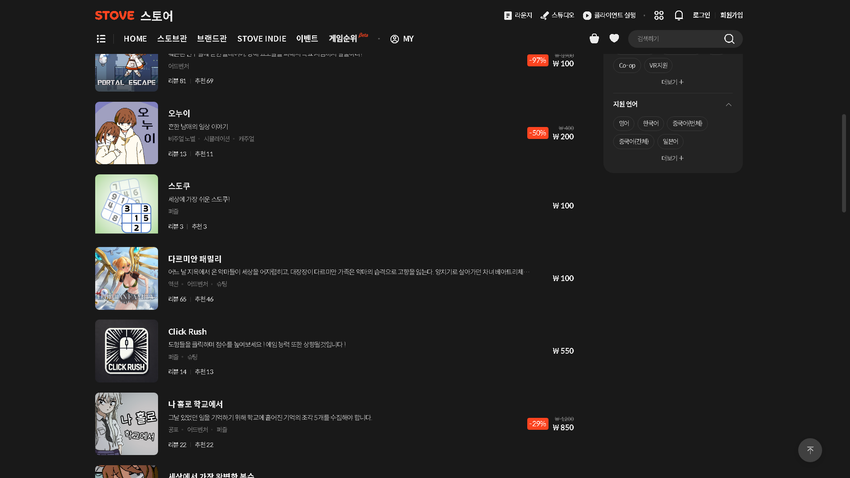
Task: Open the 다르미안 패밀리 thumbnail
Action: [126, 279]
